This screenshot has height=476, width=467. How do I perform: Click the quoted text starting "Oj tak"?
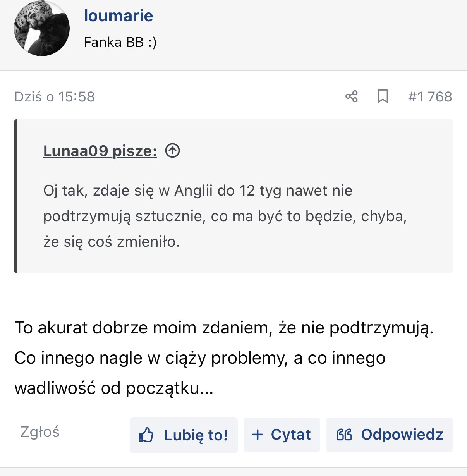coord(197,191)
